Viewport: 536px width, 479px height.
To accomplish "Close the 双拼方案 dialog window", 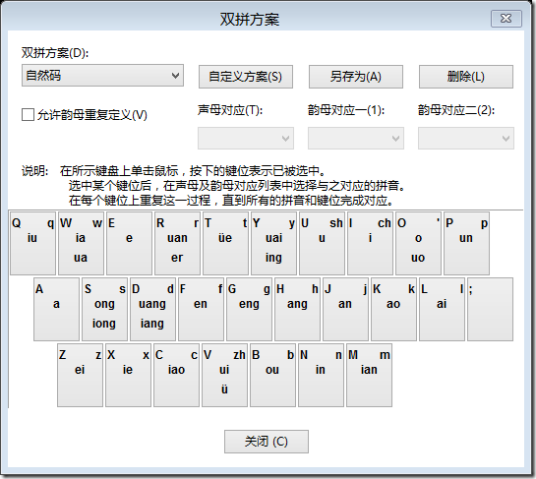I will [x=506, y=18].
